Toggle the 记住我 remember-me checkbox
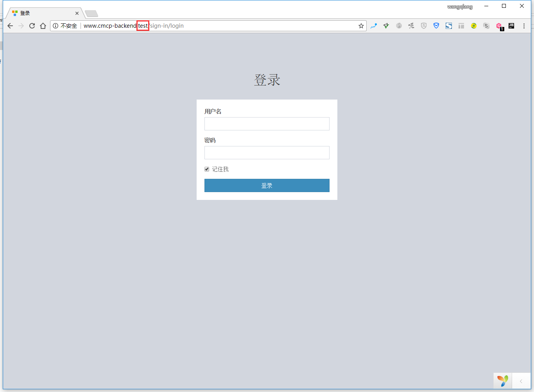This screenshot has width=534, height=392. 207,169
